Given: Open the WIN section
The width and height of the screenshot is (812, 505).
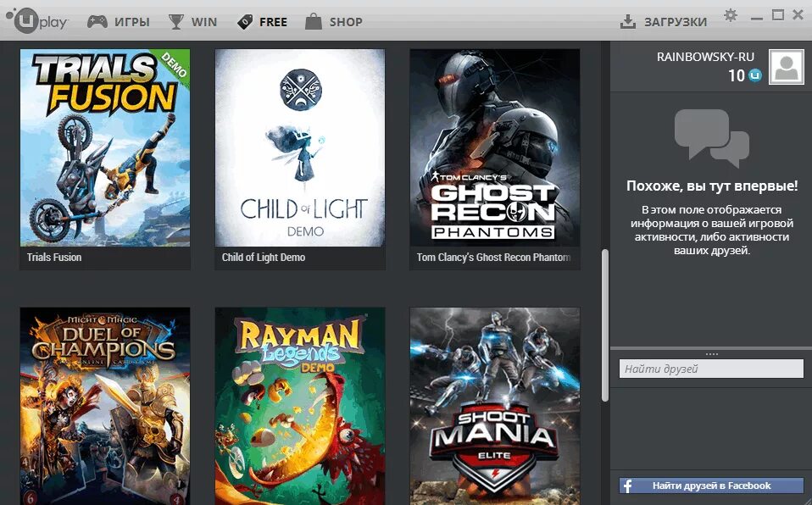Looking at the screenshot, I should click(204, 22).
